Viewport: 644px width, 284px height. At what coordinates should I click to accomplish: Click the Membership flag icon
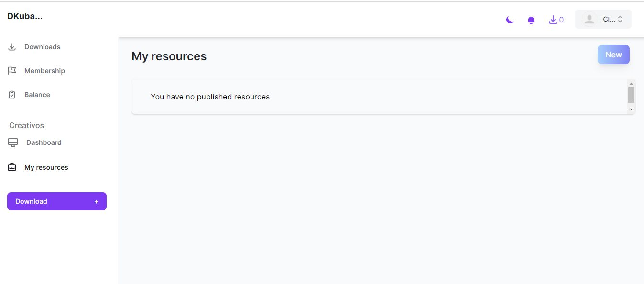[12, 71]
